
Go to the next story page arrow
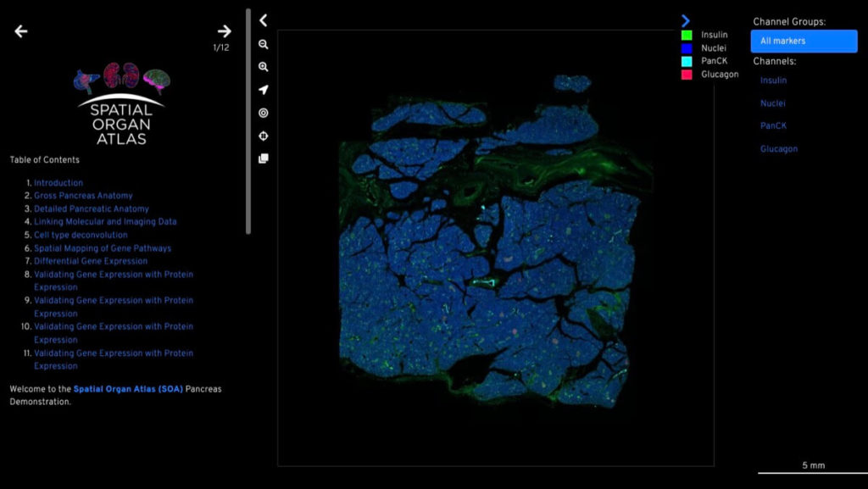tap(224, 31)
